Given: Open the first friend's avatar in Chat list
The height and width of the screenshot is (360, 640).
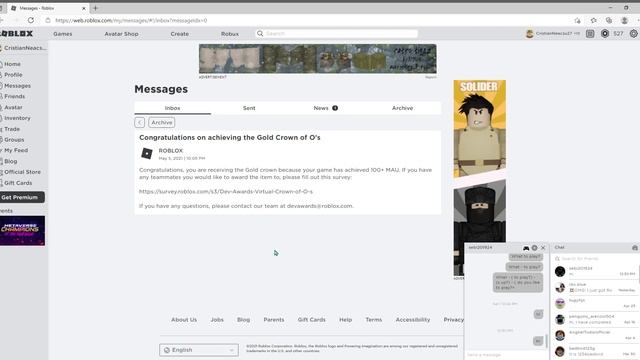Looking at the screenshot, I should (x=560, y=271).
